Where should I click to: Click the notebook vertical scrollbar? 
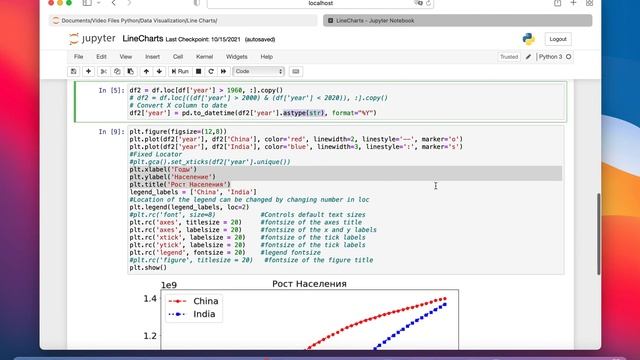599,234
